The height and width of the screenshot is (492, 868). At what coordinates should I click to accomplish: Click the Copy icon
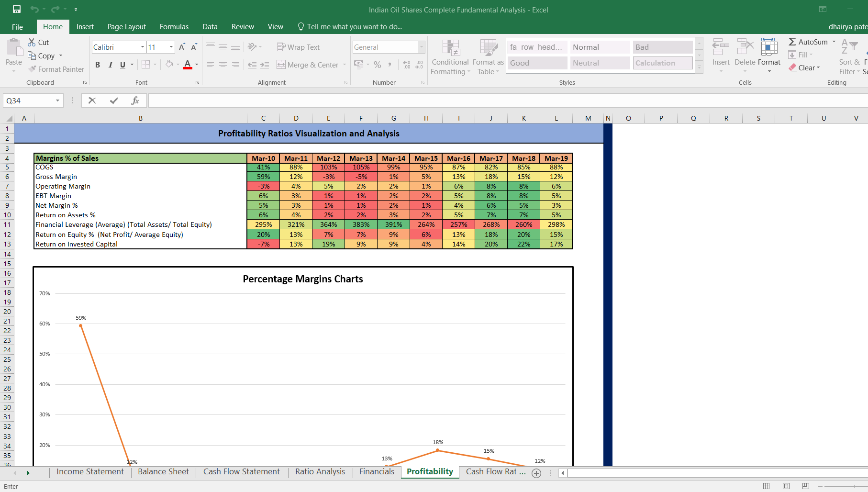32,56
